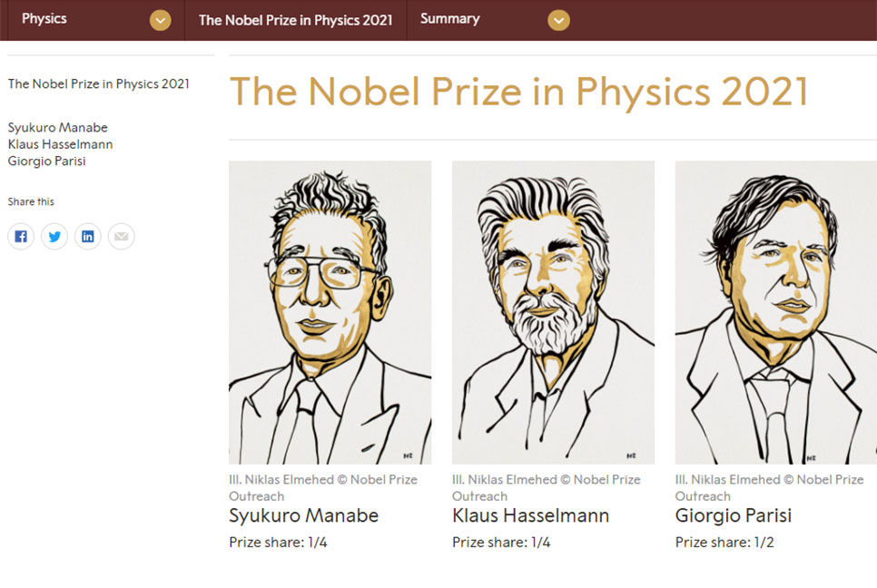
Task: Open Syukuro Manabe sidebar link
Action: 57,127
